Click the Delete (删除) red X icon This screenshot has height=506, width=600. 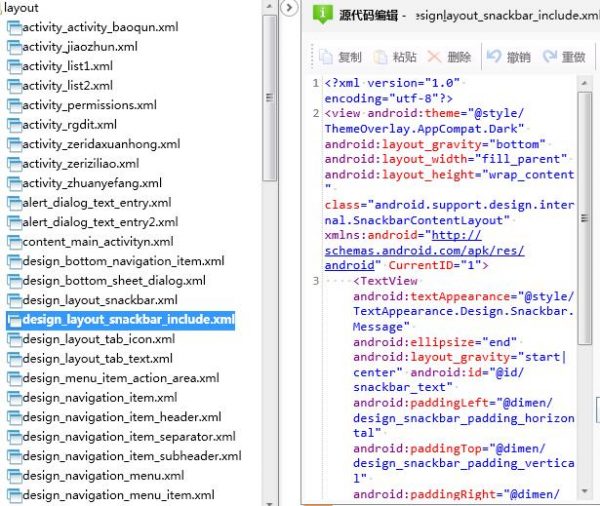tap(434, 57)
